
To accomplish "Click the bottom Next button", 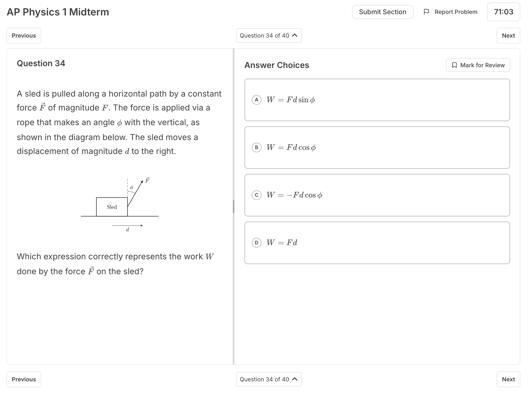I will pos(508,379).
